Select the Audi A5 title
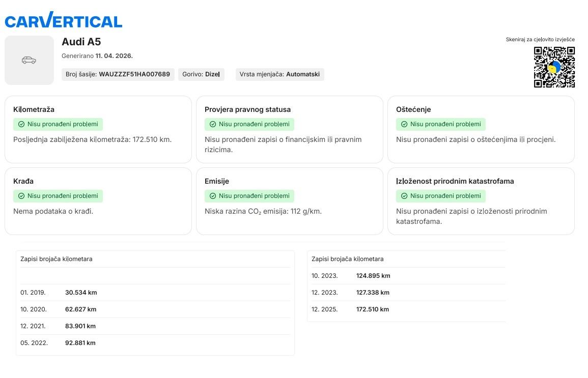Image resolution: width=588 pixels, height=378 pixels. click(x=81, y=42)
